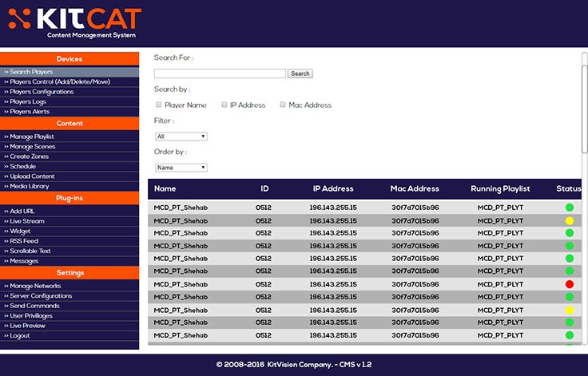Select Live Stream from Plug-ins
The height and width of the screenshot is (376, 588).
tap(27, 221)
